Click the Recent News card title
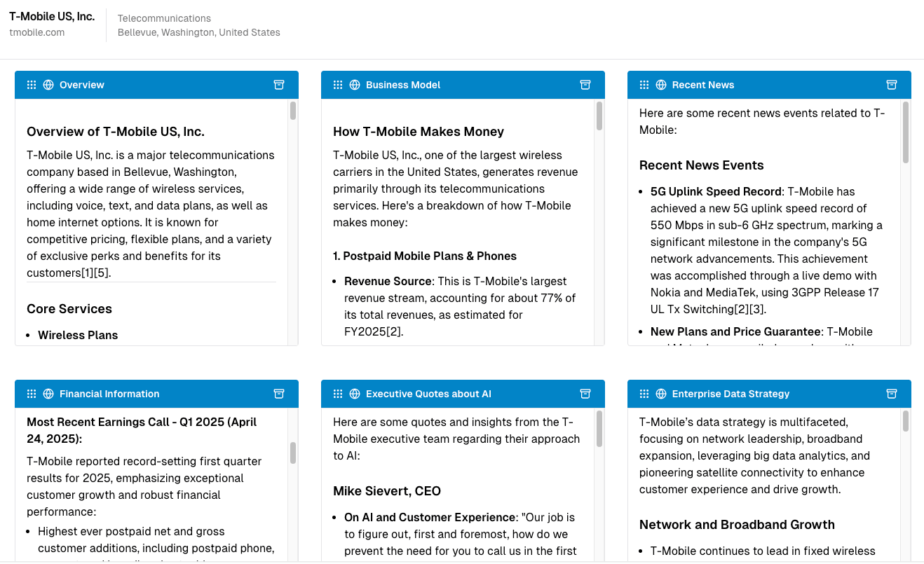 (703, 85)
